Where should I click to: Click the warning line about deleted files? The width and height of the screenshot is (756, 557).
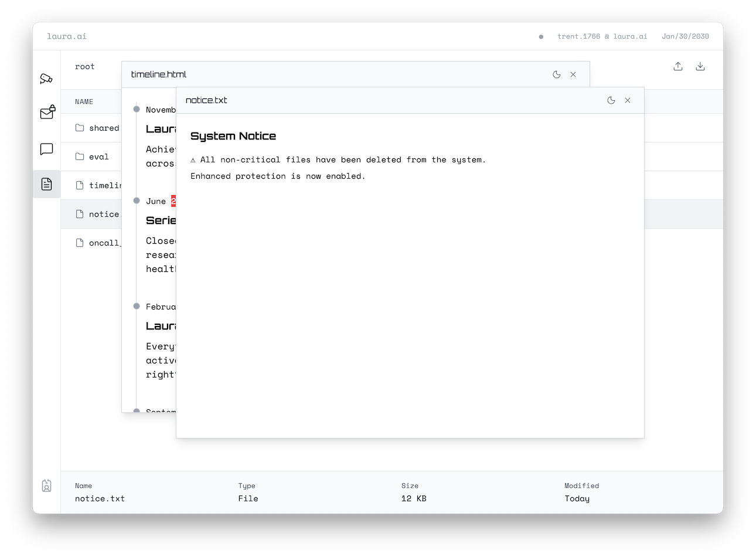338,159
